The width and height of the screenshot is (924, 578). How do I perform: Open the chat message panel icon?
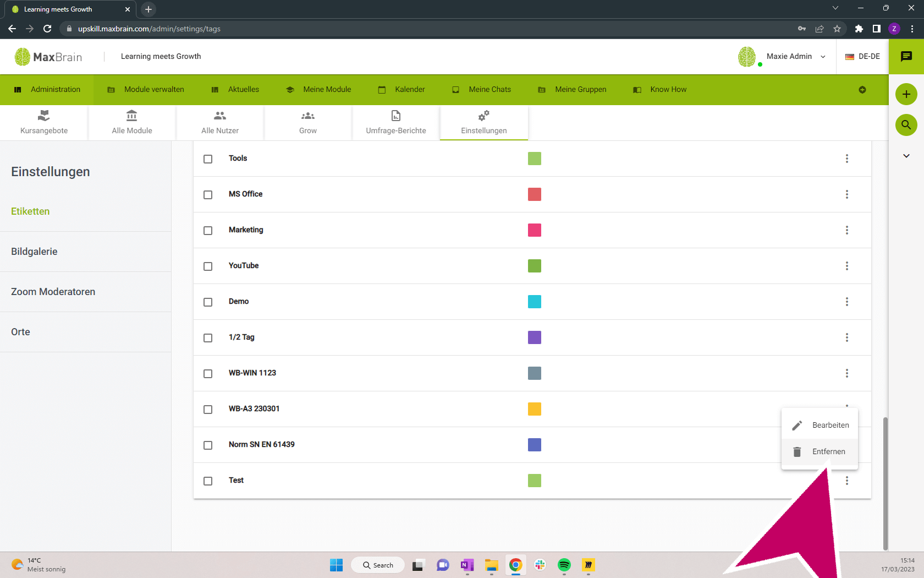pos(906,56)
